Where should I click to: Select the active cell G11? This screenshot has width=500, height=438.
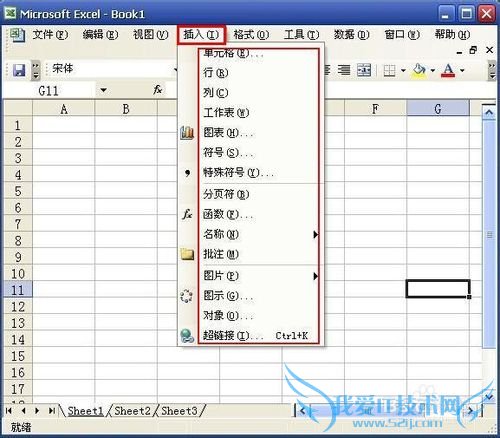[438, 289]
